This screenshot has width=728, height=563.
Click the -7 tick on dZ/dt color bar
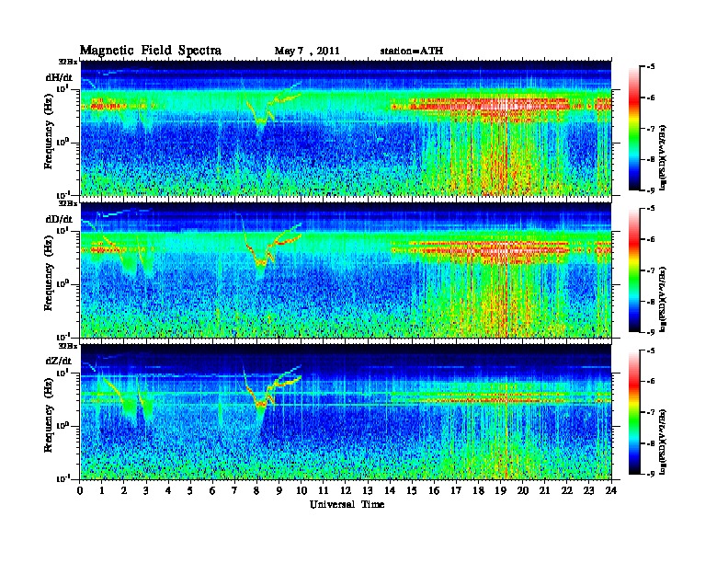click(651, 412)
